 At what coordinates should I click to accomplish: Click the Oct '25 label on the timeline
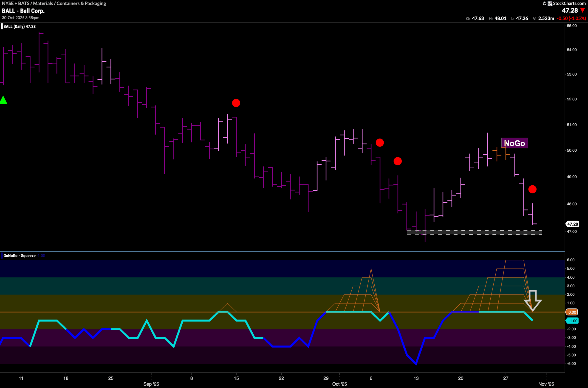tap(340, 384)
